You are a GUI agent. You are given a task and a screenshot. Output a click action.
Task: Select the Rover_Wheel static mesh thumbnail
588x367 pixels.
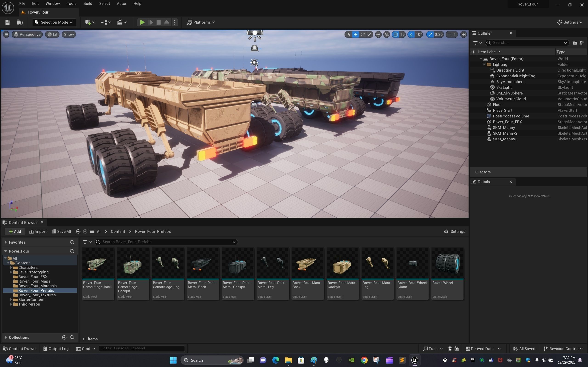point(447,263)
